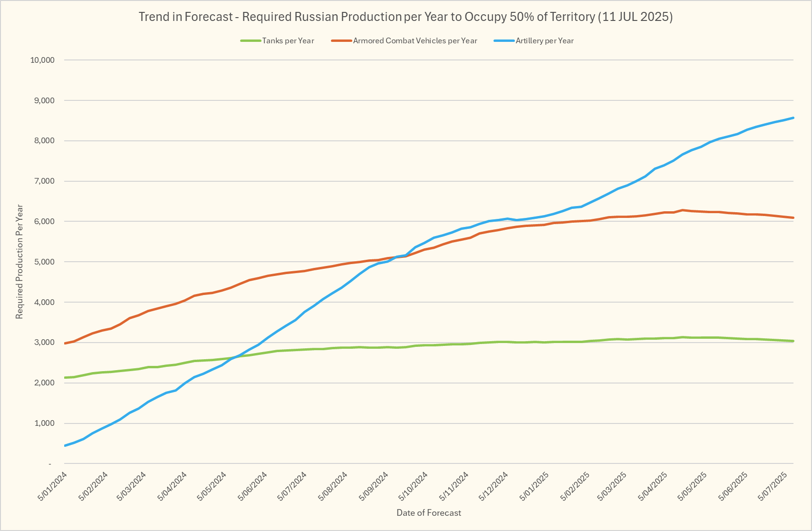Click the blue Artillery line's first data point

click(65, 446)
